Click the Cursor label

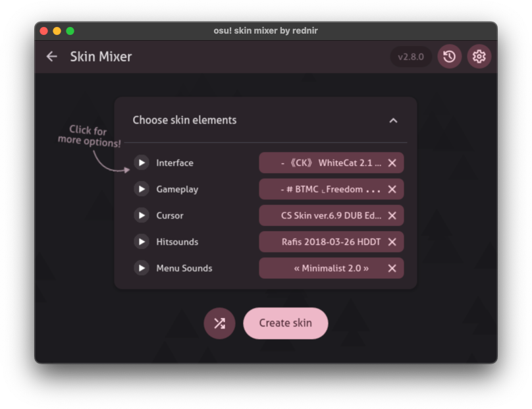coord(170,215)
